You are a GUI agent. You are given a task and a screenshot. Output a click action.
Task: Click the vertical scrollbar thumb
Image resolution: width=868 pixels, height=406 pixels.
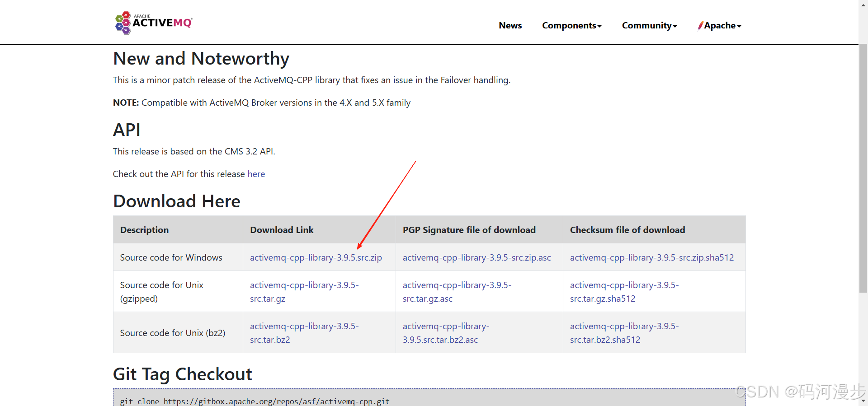coord(863,168)
